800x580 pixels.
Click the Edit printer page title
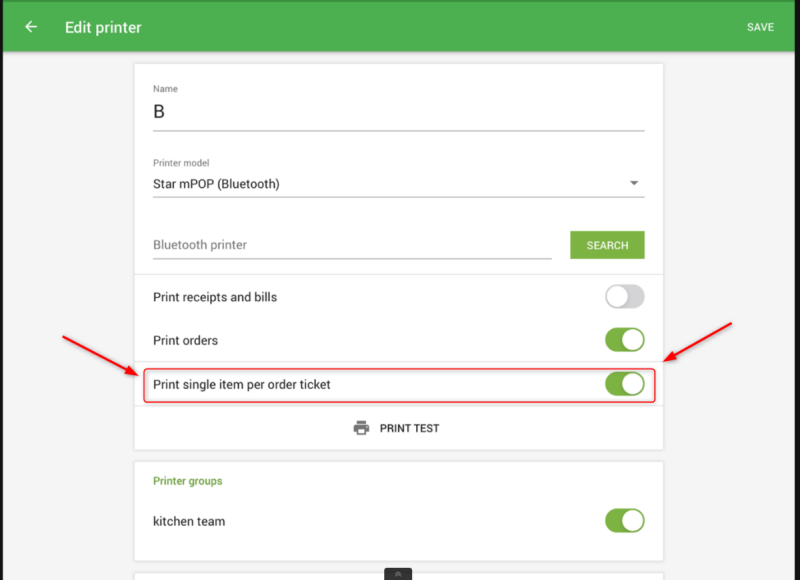click(x=103, y=27)
